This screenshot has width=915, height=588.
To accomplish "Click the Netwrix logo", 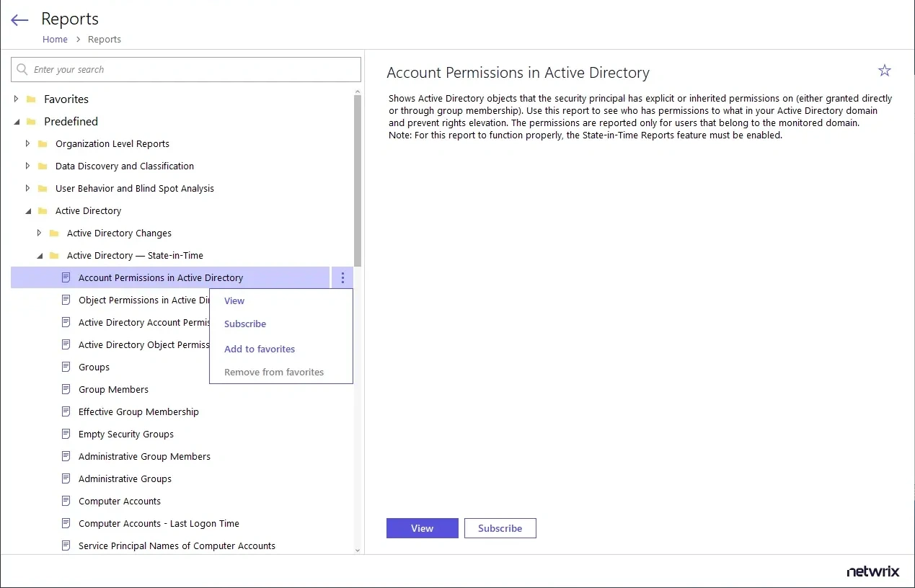I will coord(872,571).
